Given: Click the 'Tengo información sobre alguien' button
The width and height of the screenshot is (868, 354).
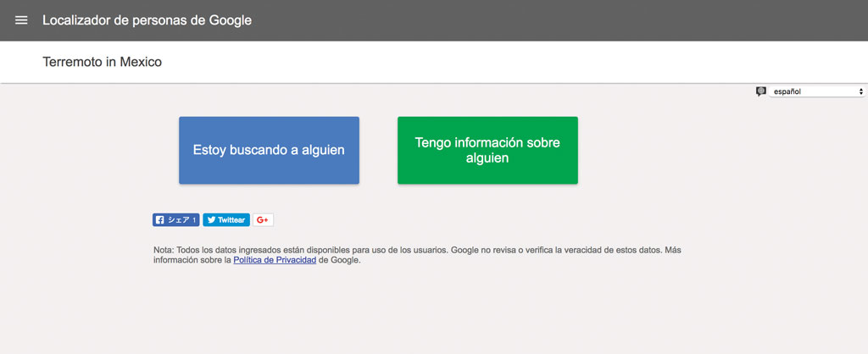Looking at the screenshot, I should tap(487, 151).
